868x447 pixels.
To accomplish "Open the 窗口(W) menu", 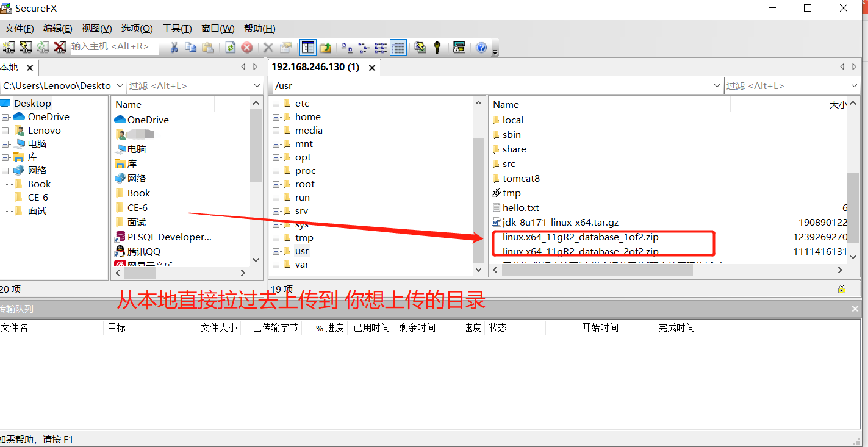I will tap(218, 29).
